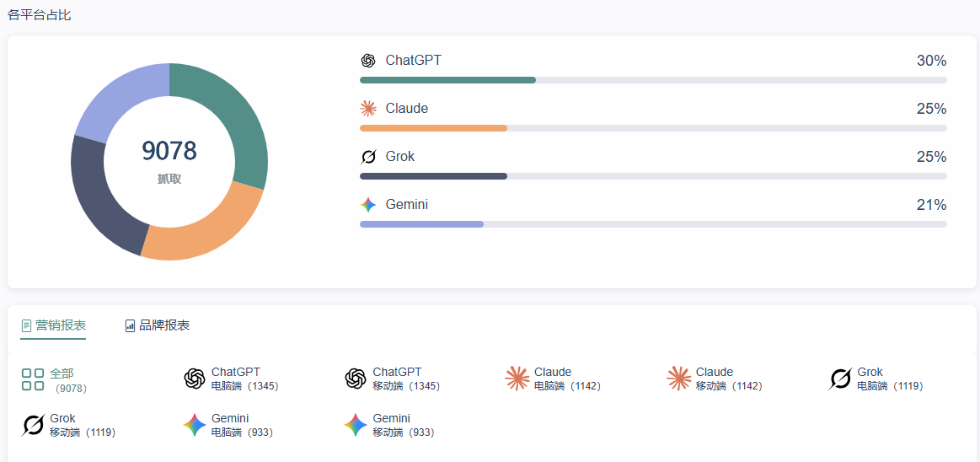Click the Gemini sparkle icon beside 21%
980x462 pixels.
tap(367, 205)
